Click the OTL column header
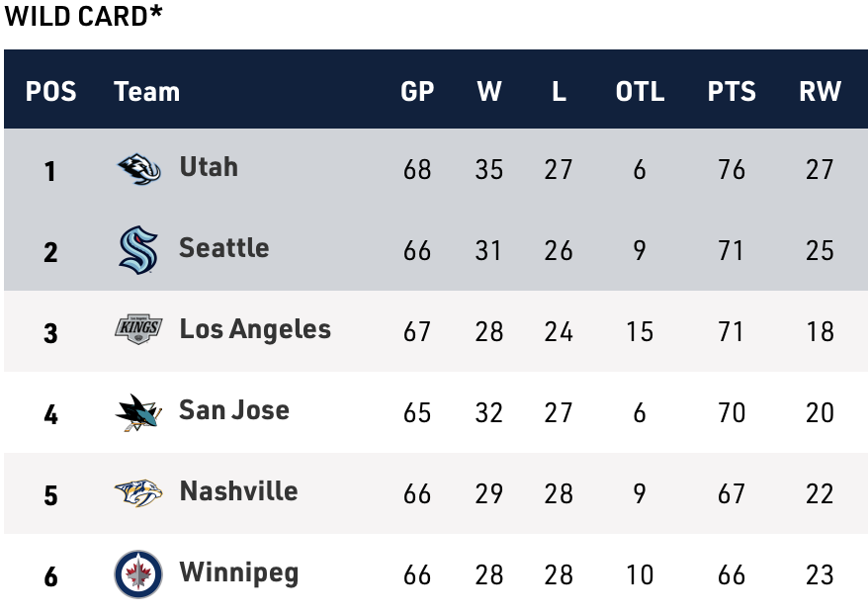The image size is (868, 615). (640, 92)
